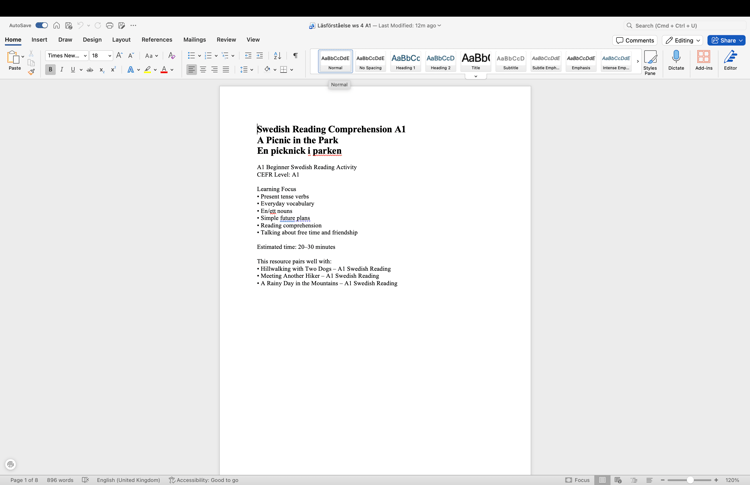
Task: Click the Bullets list icon
Action: coord(191,55)
